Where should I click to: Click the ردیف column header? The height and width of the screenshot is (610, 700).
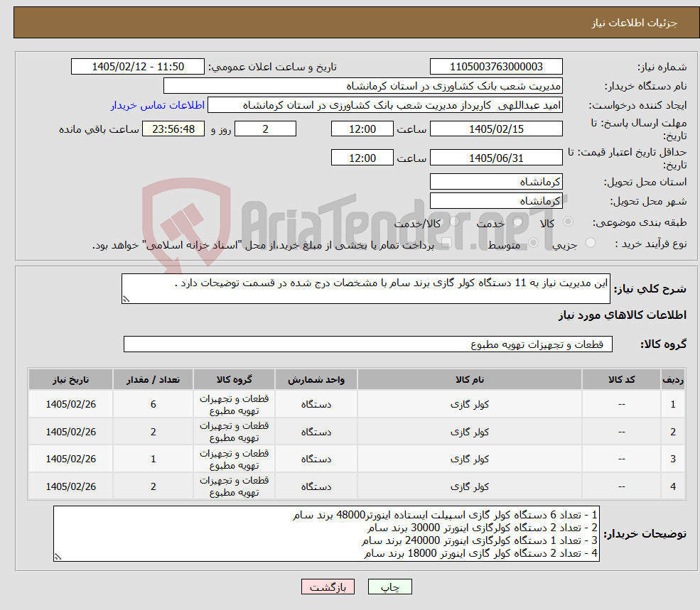[x=673, y=379]
